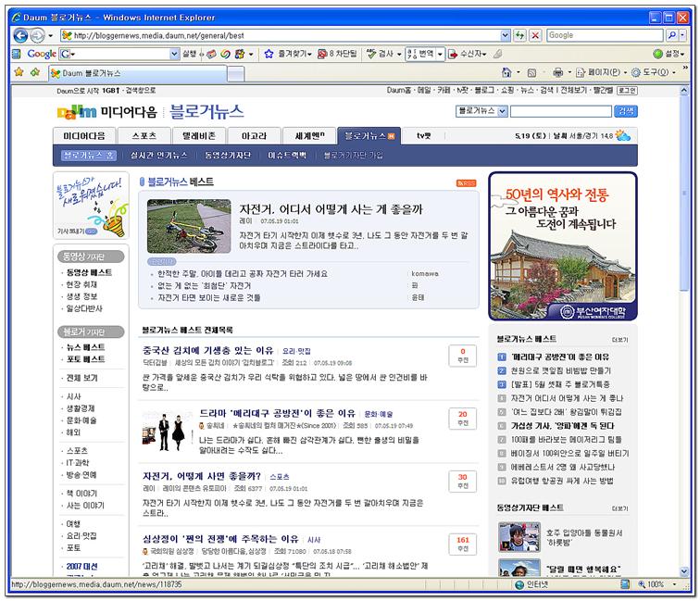Click the 로그인 login button at top right

pos(627,91)
